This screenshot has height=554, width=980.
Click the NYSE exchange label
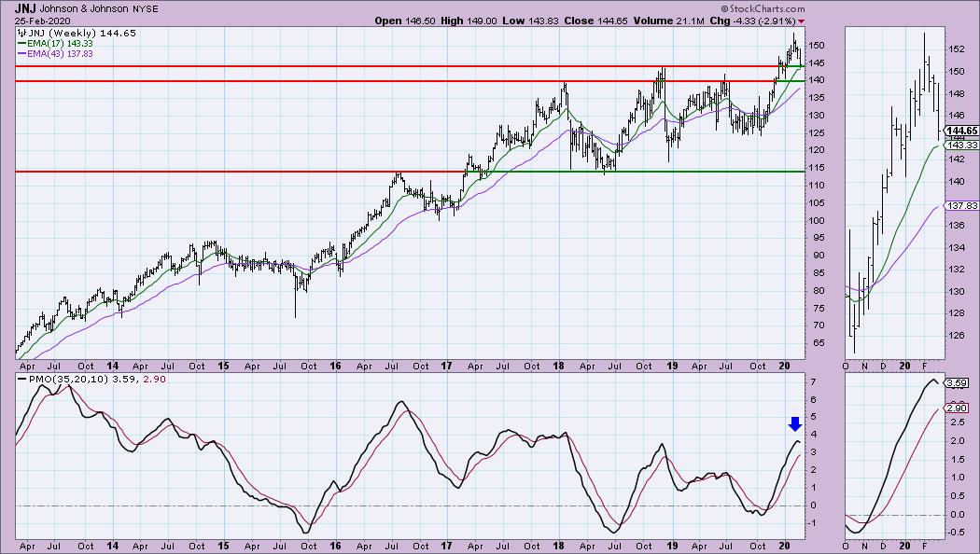tap(146, 9)
